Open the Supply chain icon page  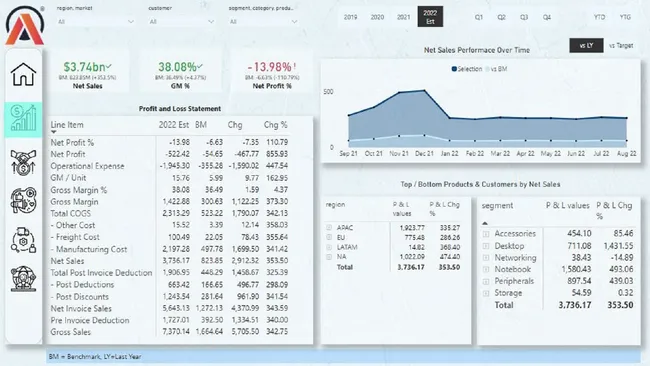24,240
